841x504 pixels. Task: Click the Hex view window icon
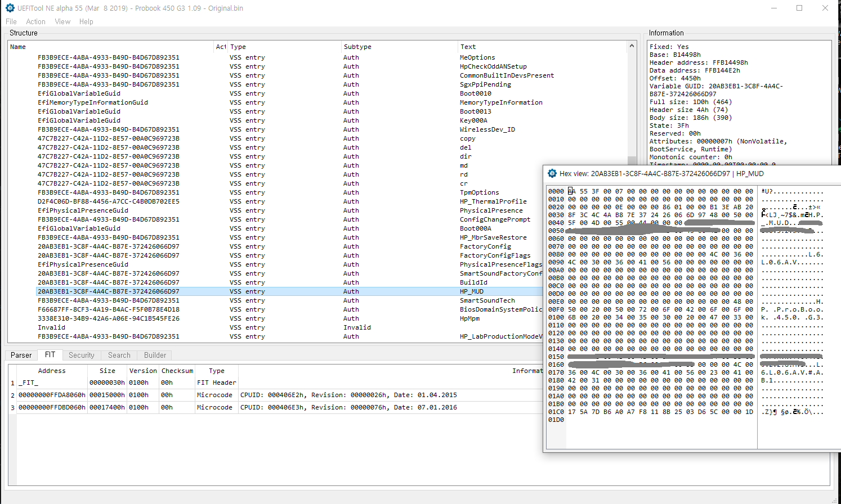click(552, 173)
